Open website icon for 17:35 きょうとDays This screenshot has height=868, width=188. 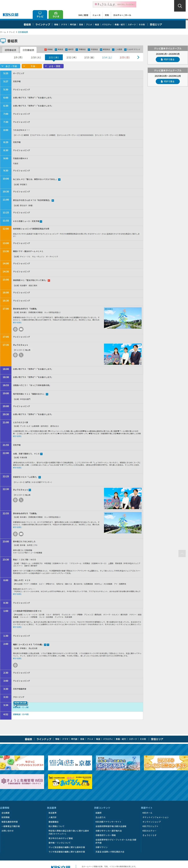pos(15,355)
